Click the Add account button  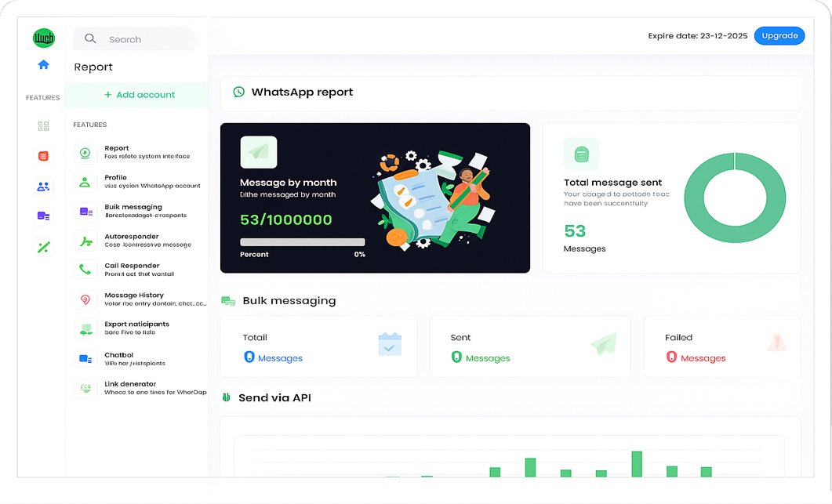click(x=140, y=95)
